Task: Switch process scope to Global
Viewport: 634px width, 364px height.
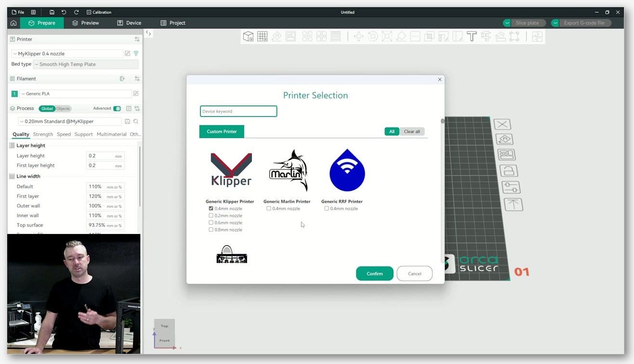Action: pos(47,108)
